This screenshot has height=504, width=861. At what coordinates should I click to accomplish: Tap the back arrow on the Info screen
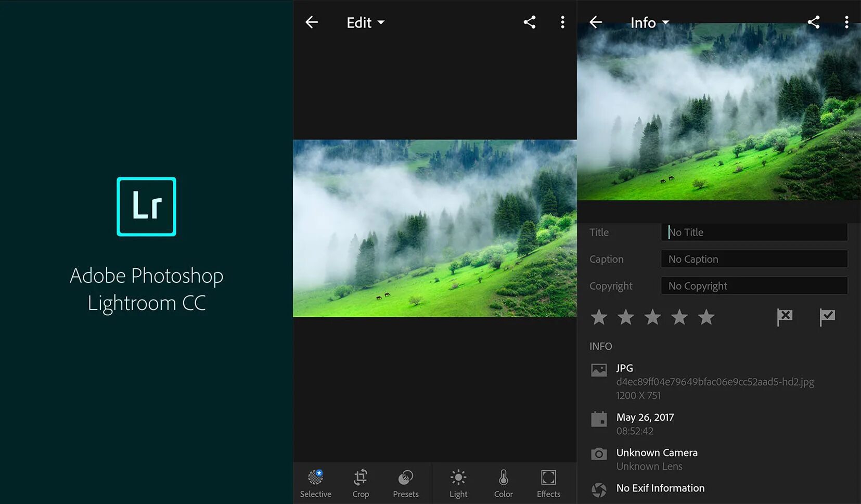595,22
